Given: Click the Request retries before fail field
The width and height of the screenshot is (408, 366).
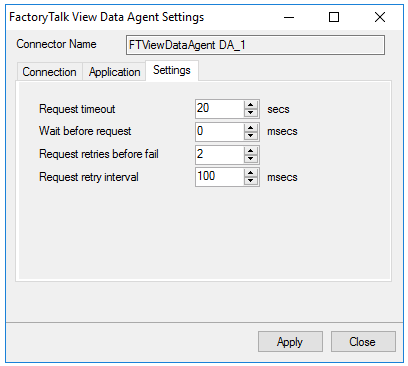Looking at the screenshot, I should [x=220, y=154].
